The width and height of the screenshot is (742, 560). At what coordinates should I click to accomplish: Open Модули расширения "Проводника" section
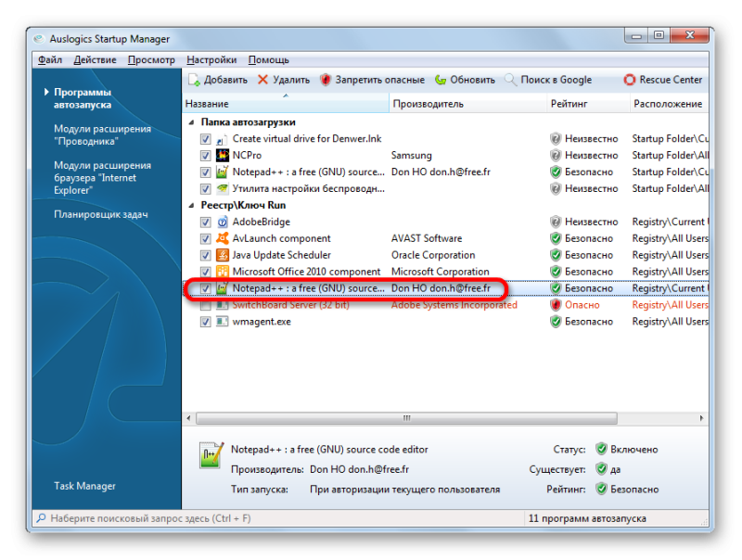click(102, 134)
